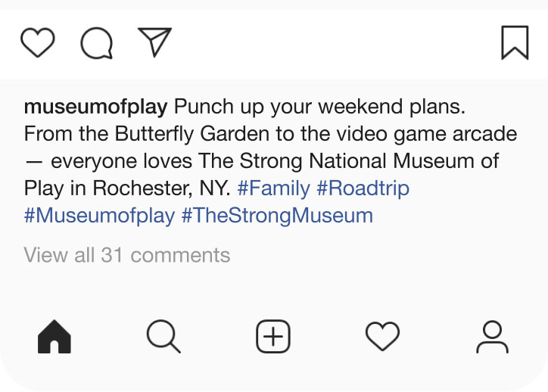
Task: Open comments via the speech bubble icon
Action: [x=96, y=42]
